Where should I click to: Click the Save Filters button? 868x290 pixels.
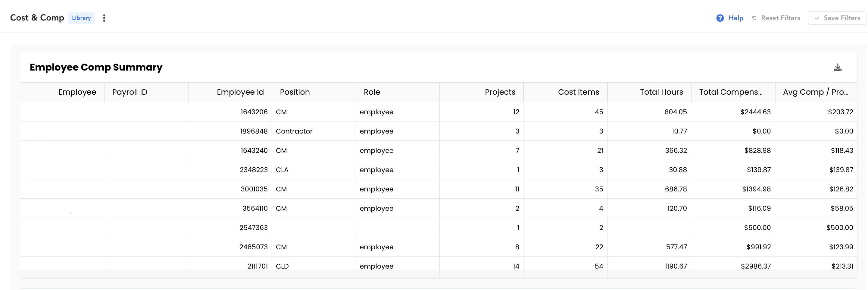837,18
